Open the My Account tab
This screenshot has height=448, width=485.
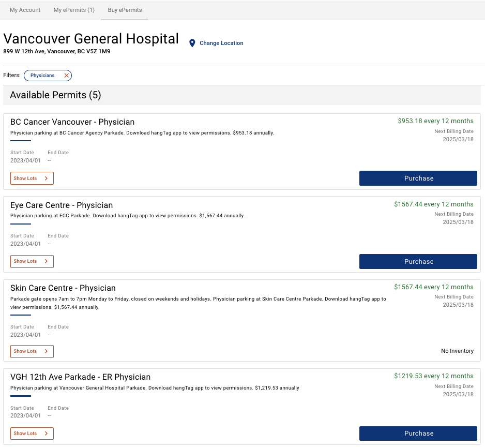click(x=25, y=10)
